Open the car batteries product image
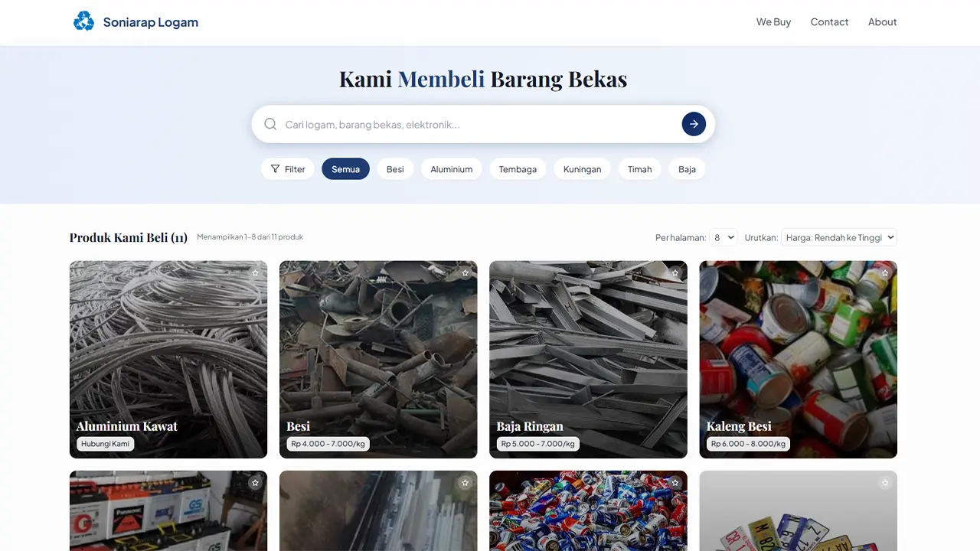The width and height of the screenshot is (980, 551). (168, 510)
